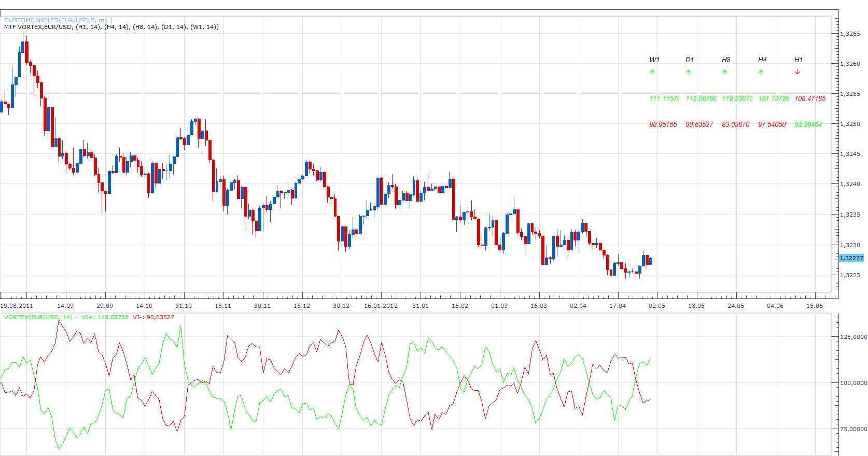The image size is (868, 456).
Task: Click the green up arrow under W1
Action: pos(652,73)
